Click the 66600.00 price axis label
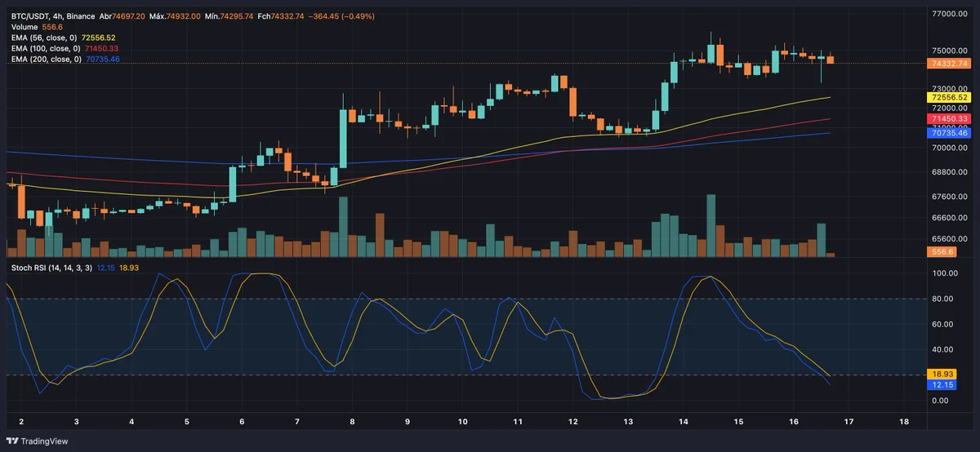Screen dimensions: 980x452 pyautogui.click(x=951, y=218)
